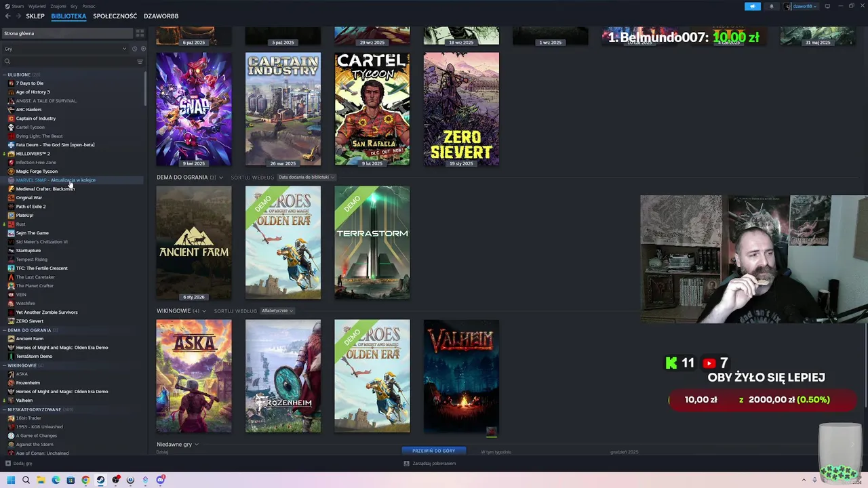Screen dimensions: 868x488
Task: Select Path of Exile 2 in sidebar
Action: coord(31,207)
